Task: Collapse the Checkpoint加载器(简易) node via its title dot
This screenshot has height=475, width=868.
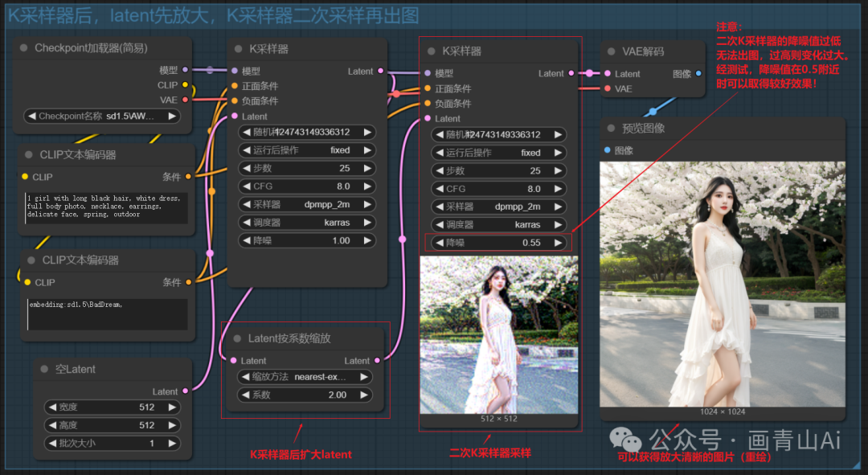Action: coord(24,48)
